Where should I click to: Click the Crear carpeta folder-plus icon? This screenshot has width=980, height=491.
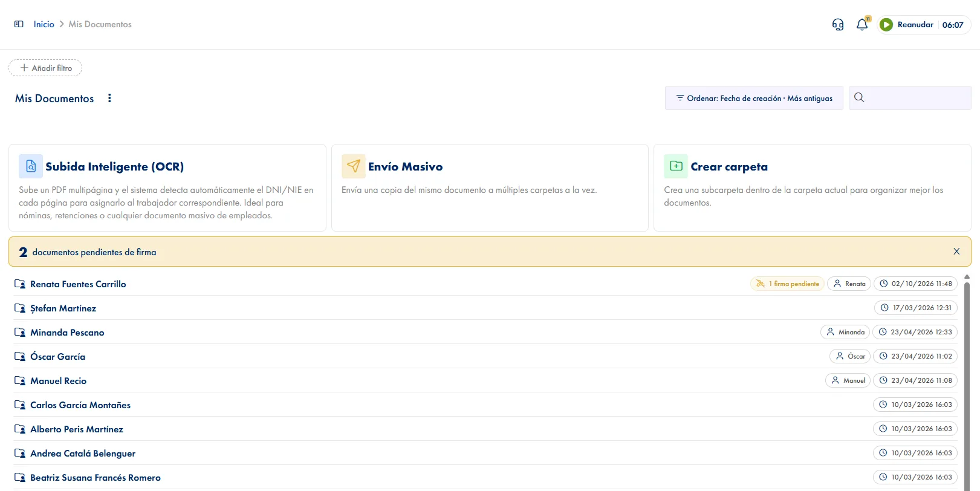tap(676, 166)
